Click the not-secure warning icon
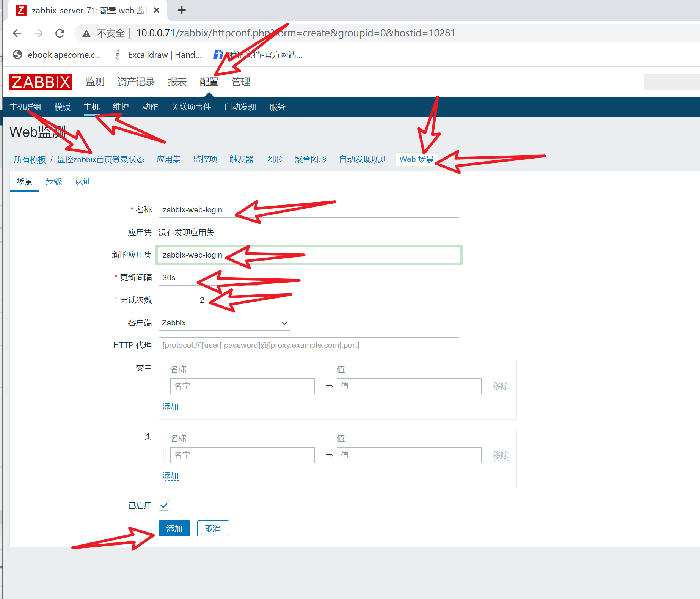This screenshot has width=700, height=599. point(86,33)
